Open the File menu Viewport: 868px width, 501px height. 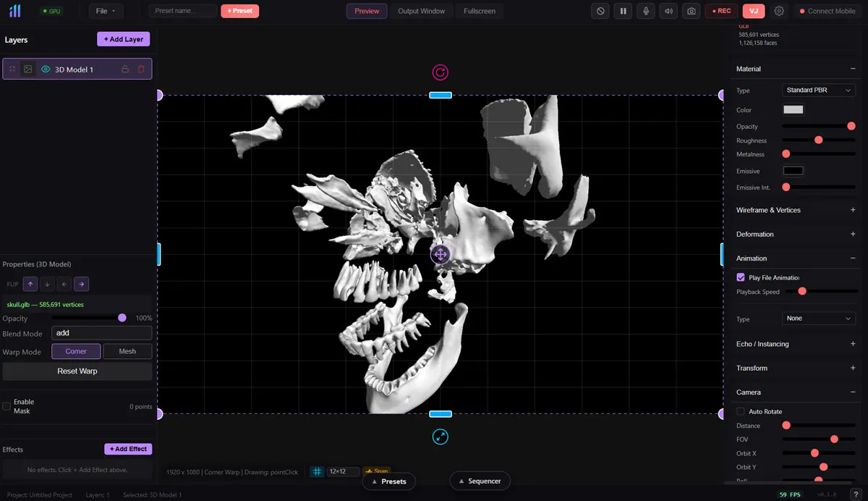point(106,11)
